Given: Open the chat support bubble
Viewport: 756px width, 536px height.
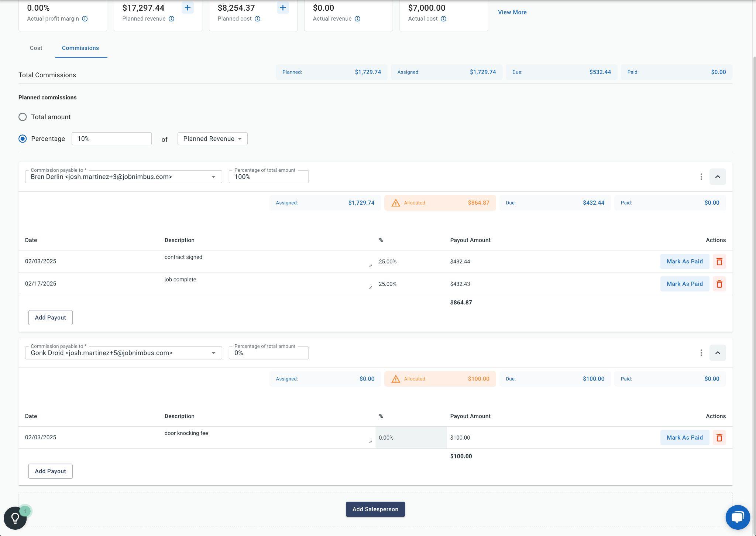Looking at the screenshot, I should (x=737, y=517).
